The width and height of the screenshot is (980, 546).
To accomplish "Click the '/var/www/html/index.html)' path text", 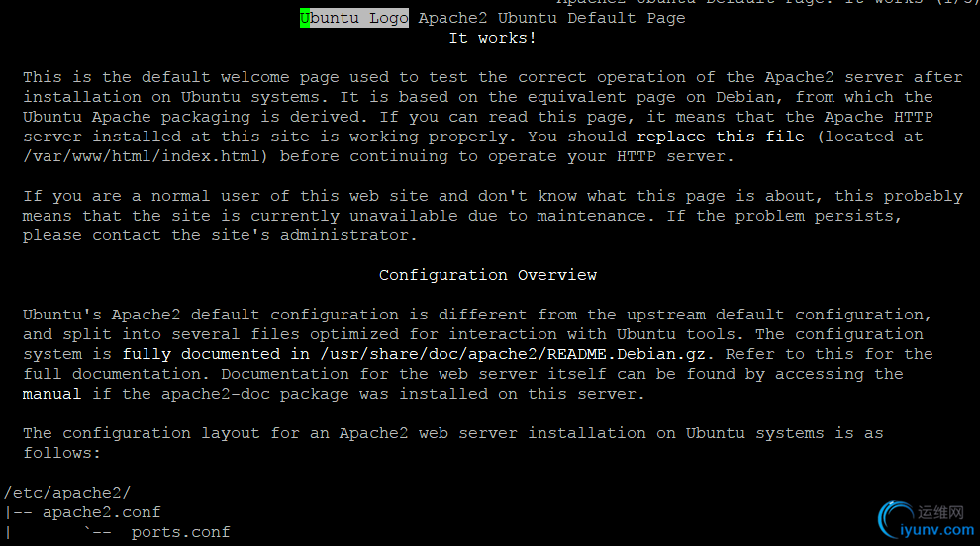I will (x=146, y=157).
